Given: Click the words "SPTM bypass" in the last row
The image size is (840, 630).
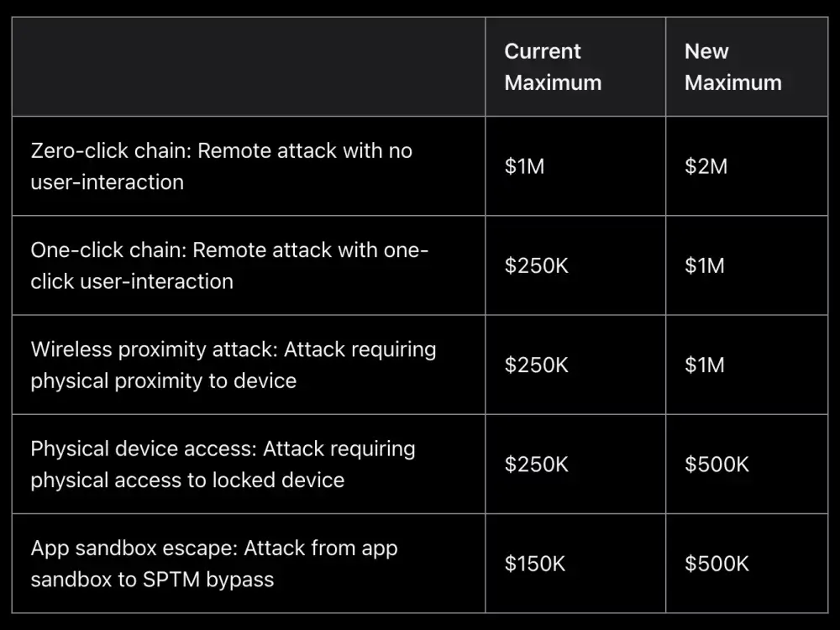Looking at the screenshot, I should point(207,579).
